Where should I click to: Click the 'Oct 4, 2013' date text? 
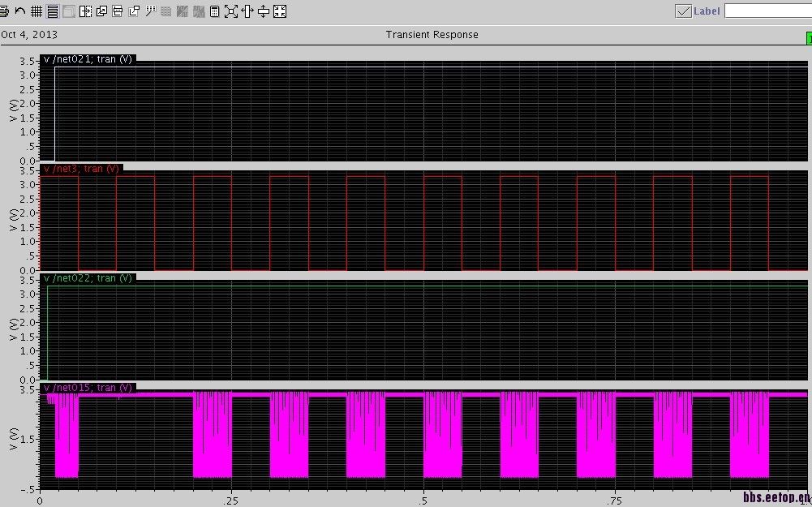click(x=29, y=35)
